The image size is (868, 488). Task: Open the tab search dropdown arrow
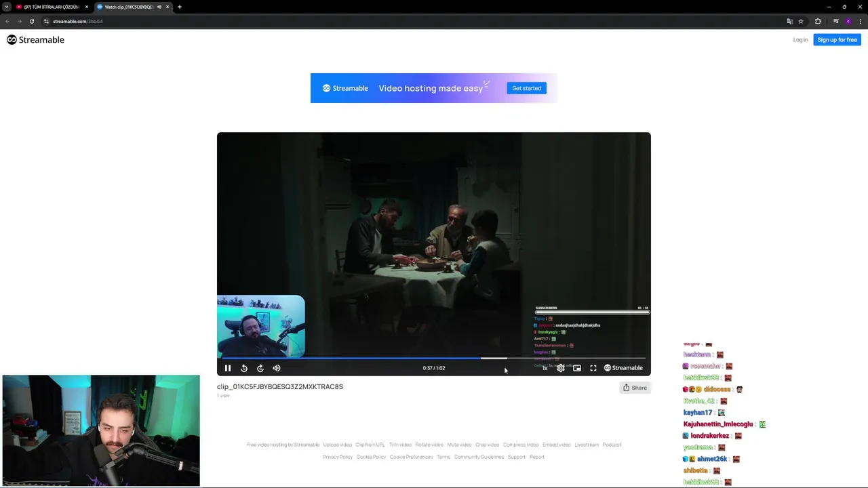[6, 7]
